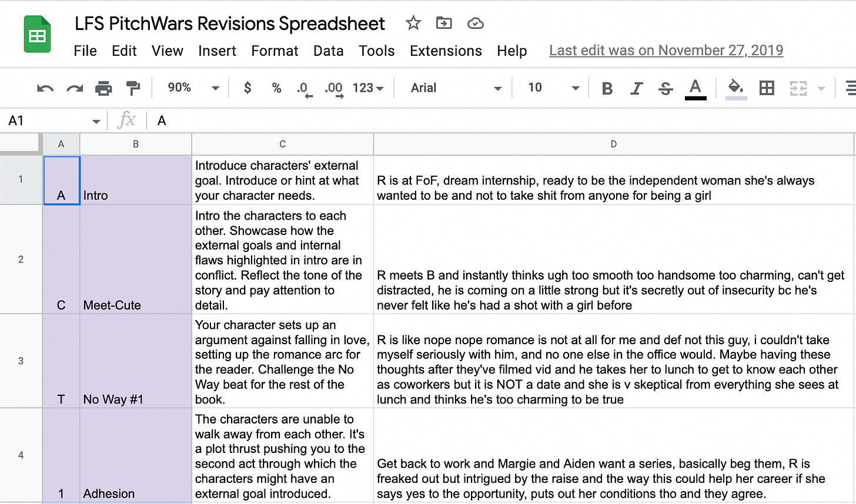Screen dimensions: 856x504
Task: Open the Tools menu
Action: (377, 51)
